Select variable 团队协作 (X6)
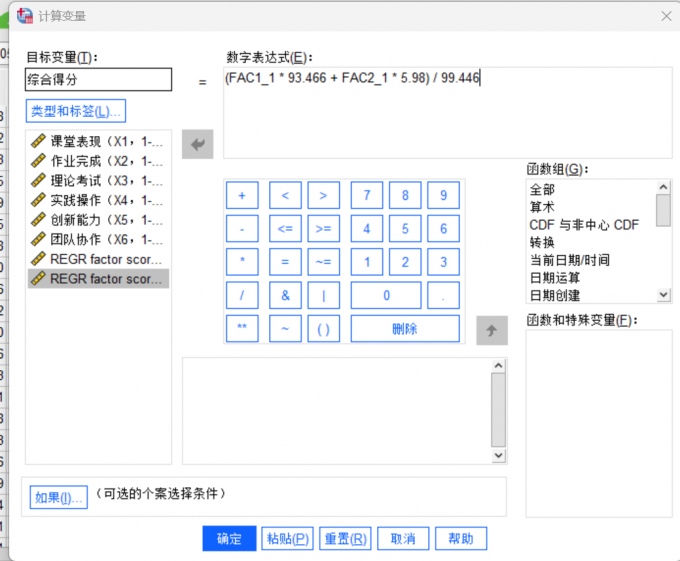Screen dimensions: 680x561 pyautogui.click(x=98, y=239)
